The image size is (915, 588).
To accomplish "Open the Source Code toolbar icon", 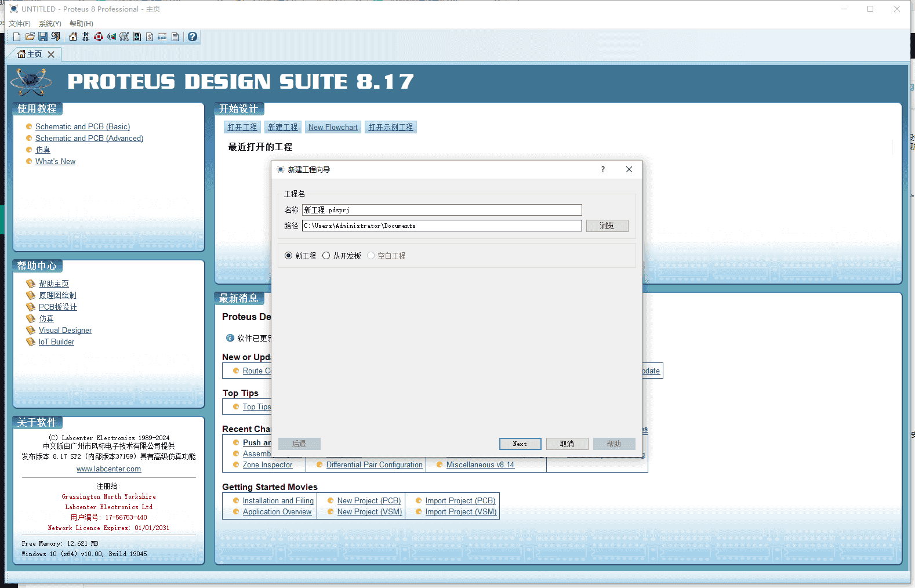I will [162, 37].
